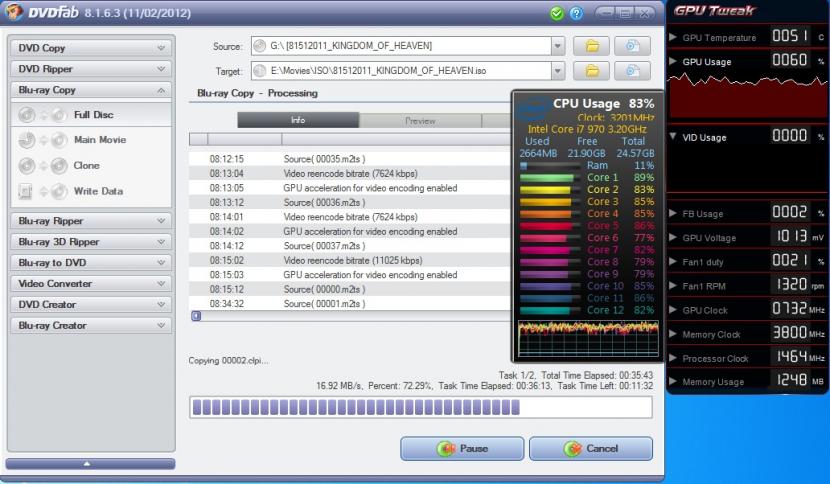Click the GPU Usage red graph

[x=747, y=95]
